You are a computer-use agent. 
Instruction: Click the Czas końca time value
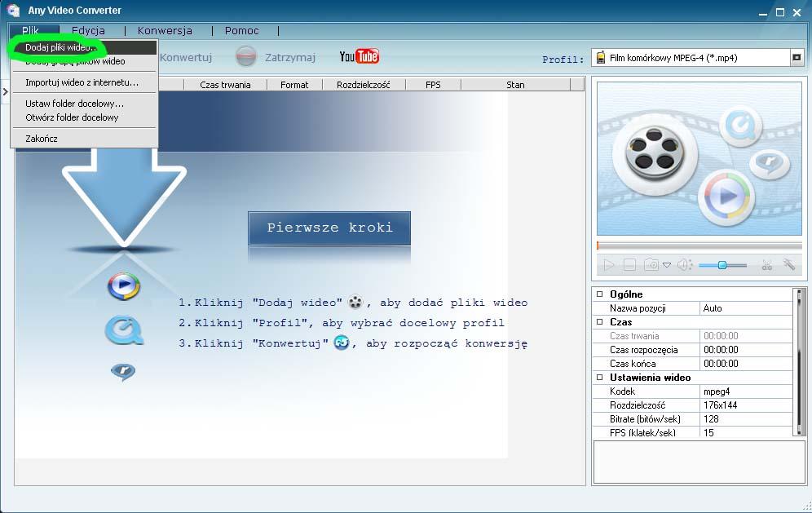coord(746,364)
